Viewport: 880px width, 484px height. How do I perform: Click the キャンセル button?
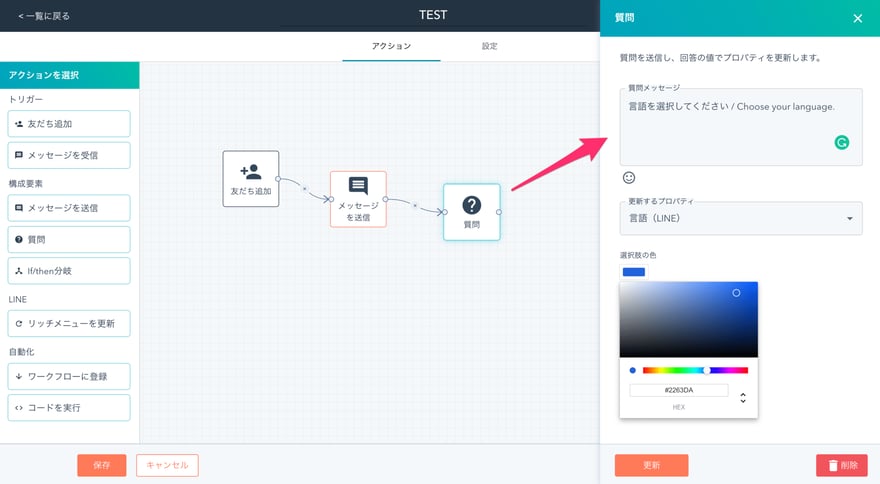click(x=167, y=465)
